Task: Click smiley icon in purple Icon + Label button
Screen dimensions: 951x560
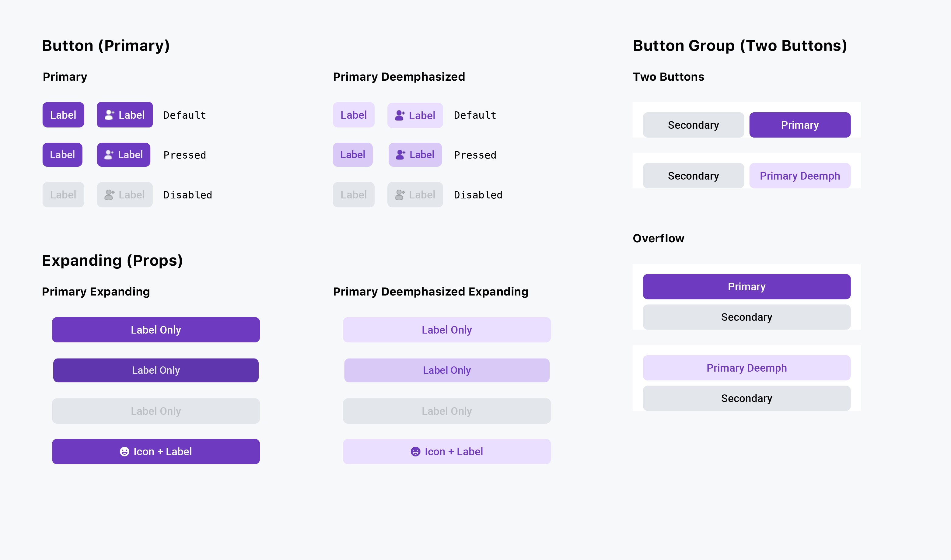Action: 124,452
